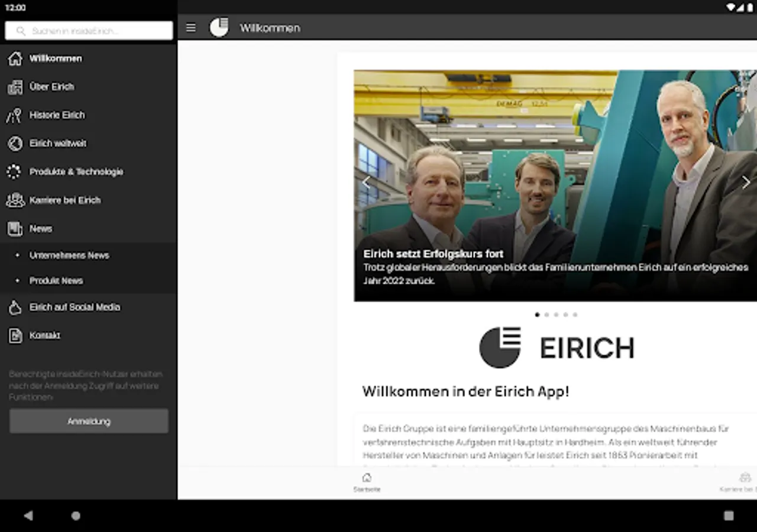Image resolution: width=757 pixels, height=532 pixels.
Task: Click the Eirich weltweit globe icon
Action: click(x=14, y=144)
